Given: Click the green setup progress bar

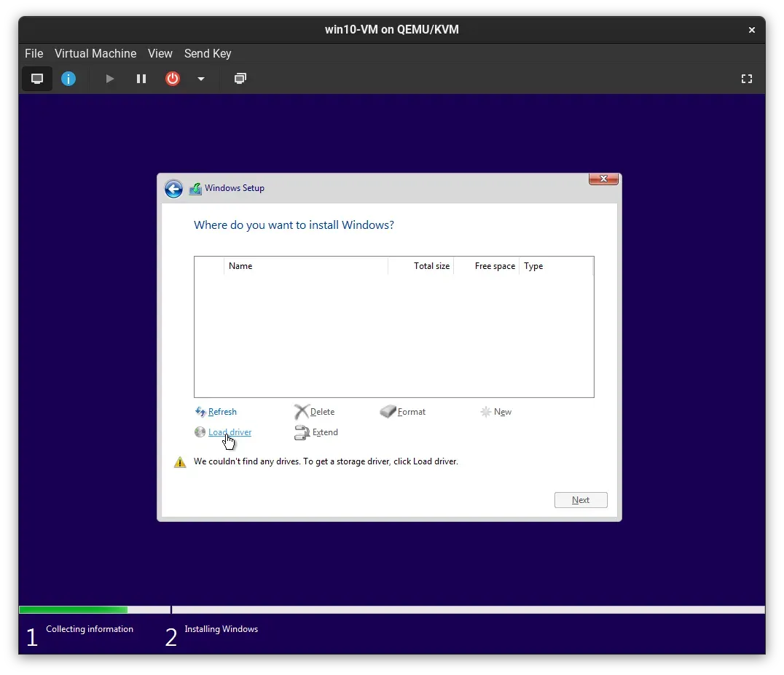Looking at the screenshot, I should [74, 609].
